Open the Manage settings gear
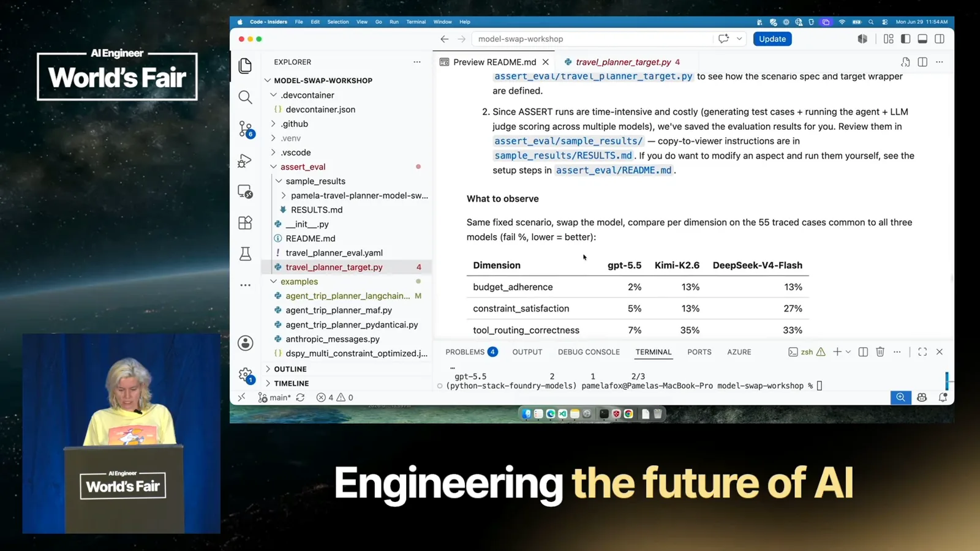Image resolution: width=980 pixels, height=551 pixels. pos(246,375)
